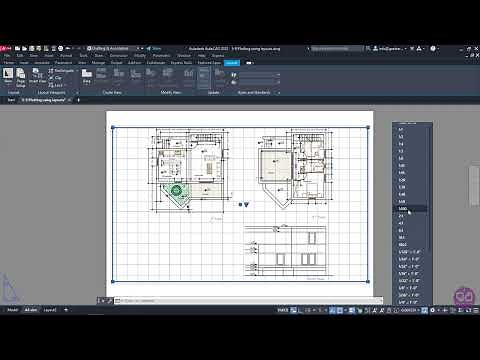Switch to the Start drawing tab
Screen dimensions: 480x360
pyautogui.click(x=11, y=100)
